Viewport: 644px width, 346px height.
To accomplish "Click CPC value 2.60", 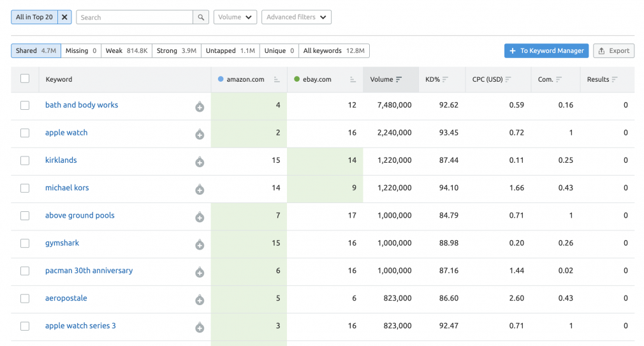I will pos(516,298).
